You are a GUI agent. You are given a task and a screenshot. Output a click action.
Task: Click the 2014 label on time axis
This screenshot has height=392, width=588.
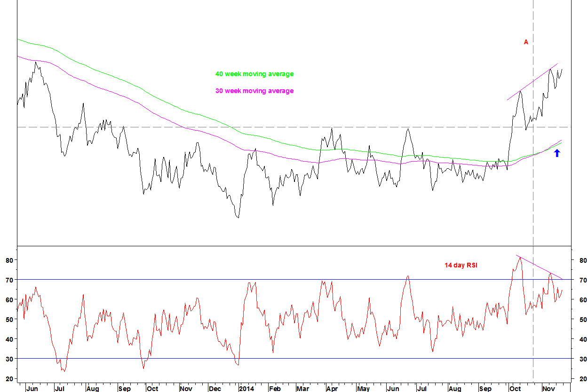pyautogui.click(x=246, y=389)
